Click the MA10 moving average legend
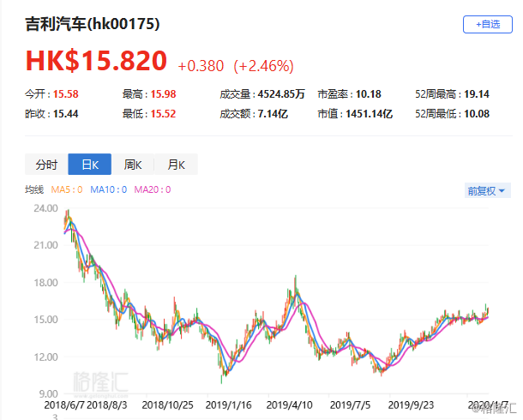 click(109, 189)
